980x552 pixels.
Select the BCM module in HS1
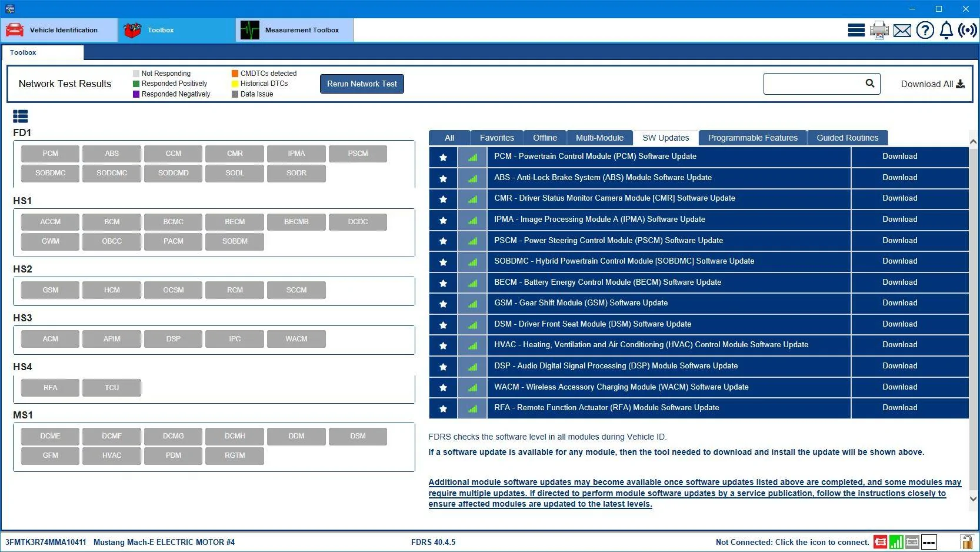pyautogui.click(x=112, y=222)
